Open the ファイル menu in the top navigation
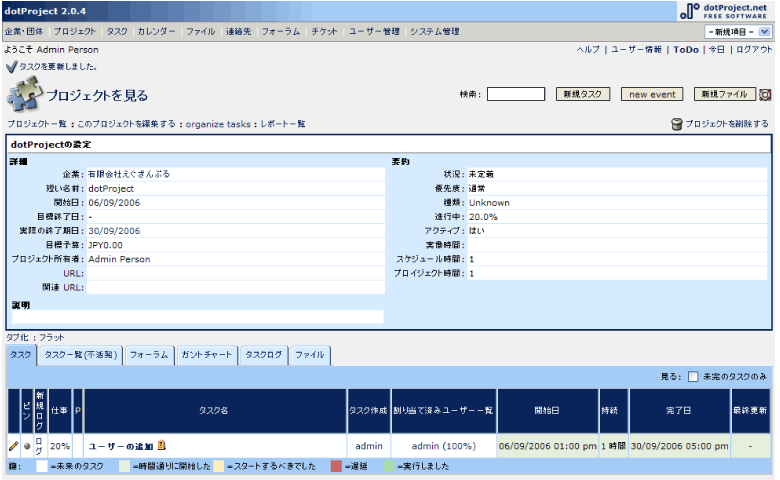The width and height of the screenshot is (780, 480). click(200, 31)
